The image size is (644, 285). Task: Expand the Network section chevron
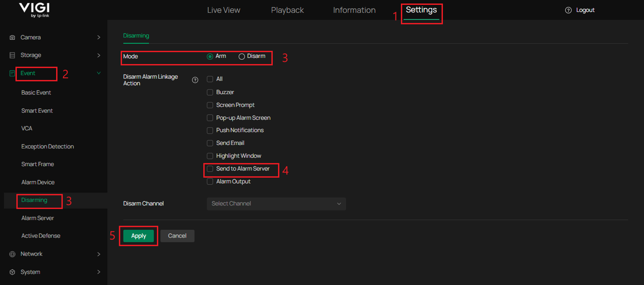tap(98, 254)
